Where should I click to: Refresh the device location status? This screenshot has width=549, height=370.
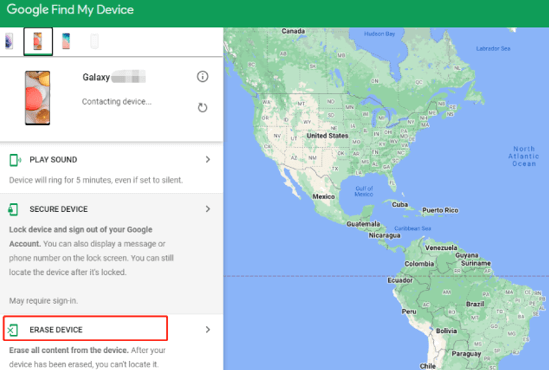tap(202, 107)
